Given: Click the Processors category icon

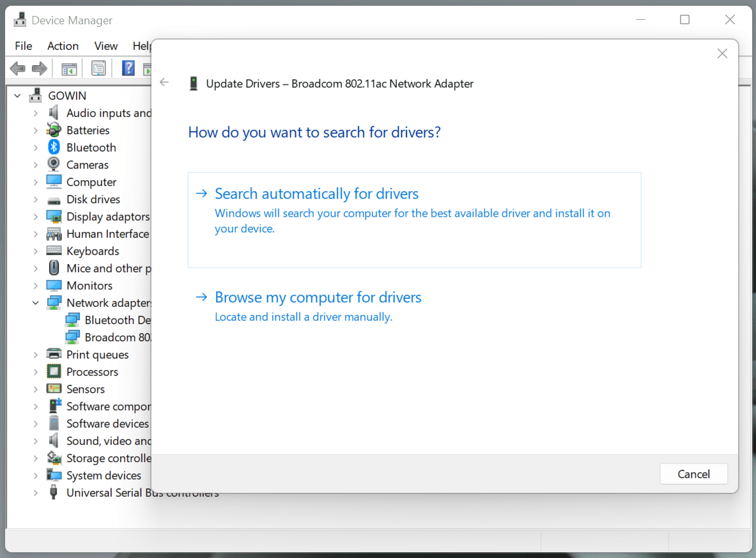Looking at the screenshot, I should click(52, 371).
